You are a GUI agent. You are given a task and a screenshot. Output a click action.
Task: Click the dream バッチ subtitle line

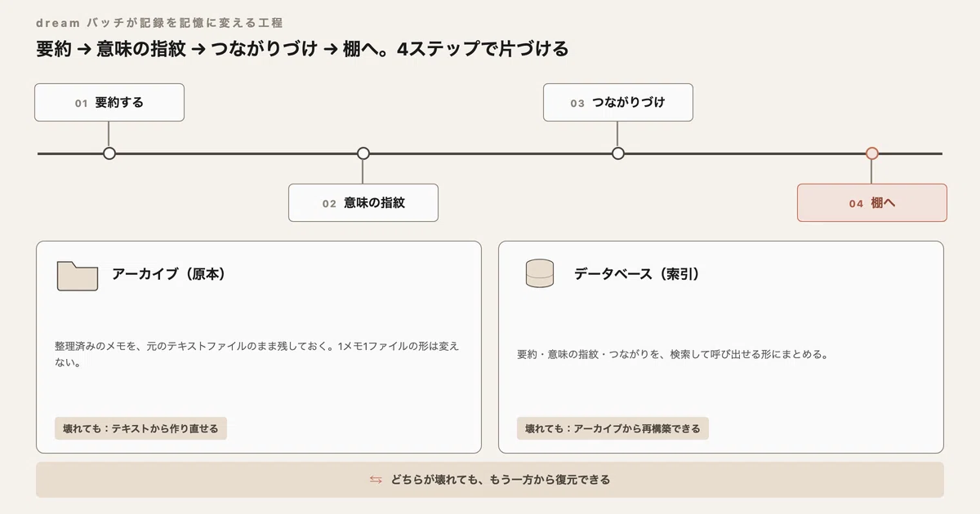point(160,23)
